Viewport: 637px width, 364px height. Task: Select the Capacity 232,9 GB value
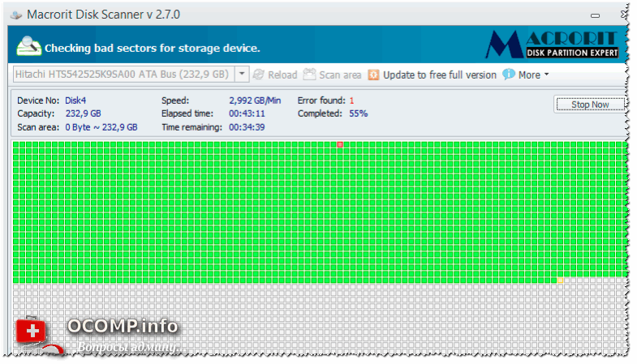coord(84,113)
